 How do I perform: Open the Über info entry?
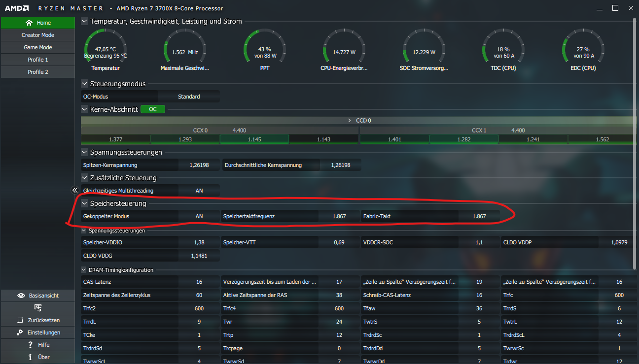38,357
